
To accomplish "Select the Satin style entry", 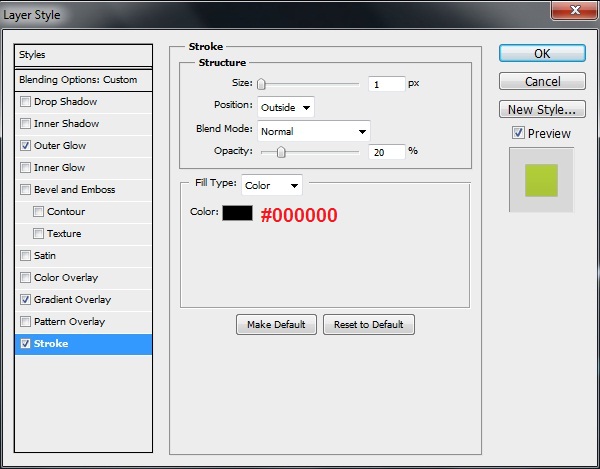I will (x=45, y=256).
